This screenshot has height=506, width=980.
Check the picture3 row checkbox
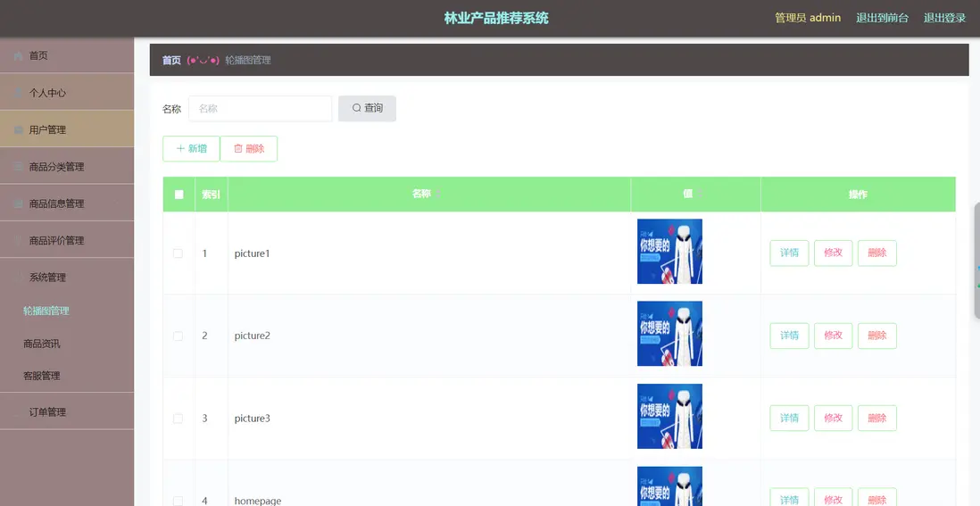[179, 418]
